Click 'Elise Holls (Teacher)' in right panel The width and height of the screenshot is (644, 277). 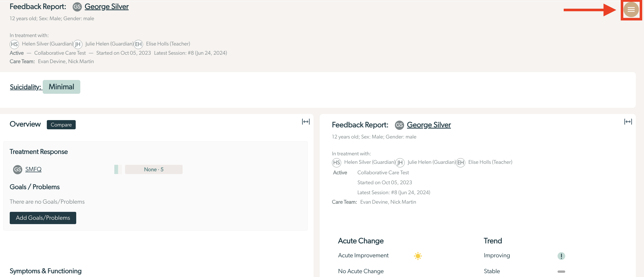click(490, 162)
